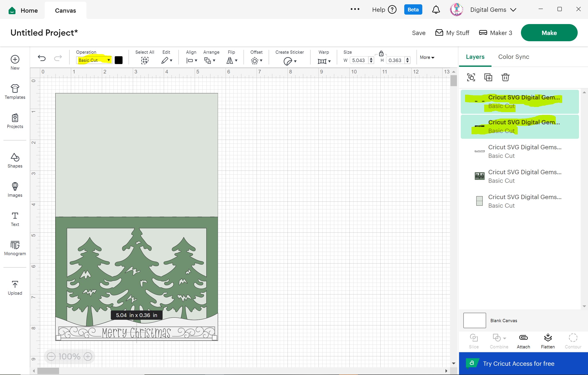The width and height of the screenshot is (588, 375).
Task: Delete selected layers with trash icon
Action: [505, 77]
